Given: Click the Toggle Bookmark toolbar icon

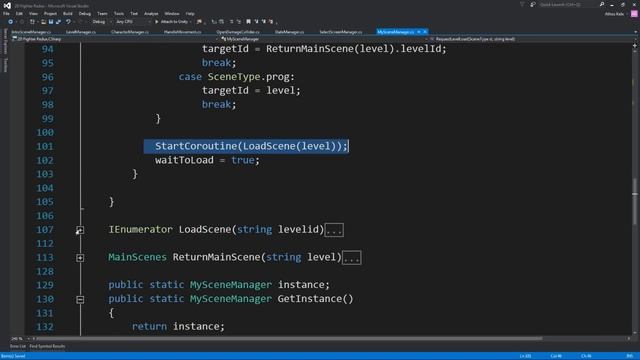Looking at the screenshot, I should [x=248, y=22].
